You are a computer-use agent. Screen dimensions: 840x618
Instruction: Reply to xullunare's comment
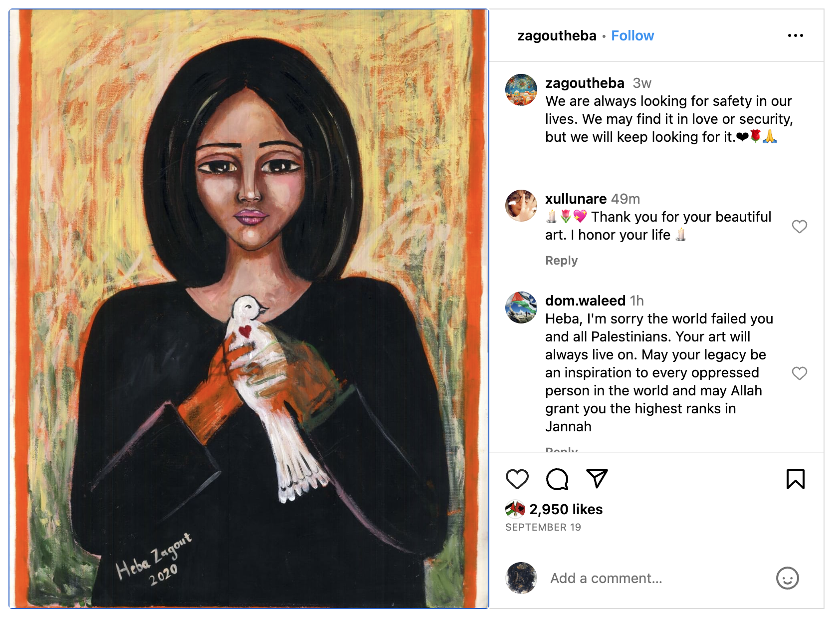(x=561, y=261)
